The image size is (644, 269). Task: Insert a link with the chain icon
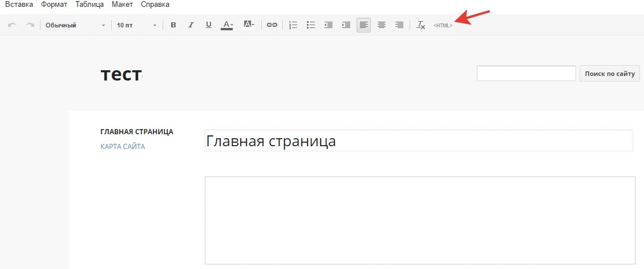272,25
